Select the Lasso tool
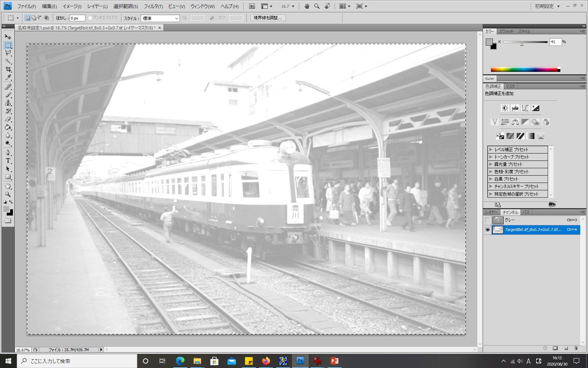588x368 pixels. [x=8, y=53]
